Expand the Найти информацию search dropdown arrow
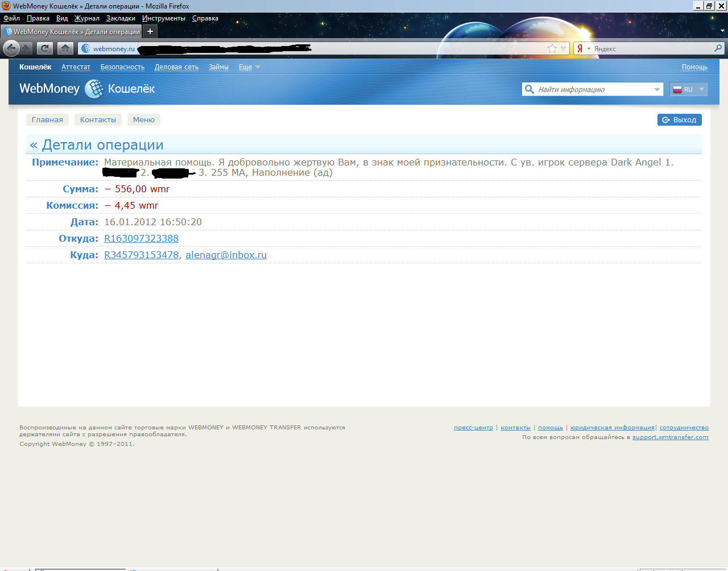Image resolution: width=728 pixels, height=571 pixels. (657, 89)
